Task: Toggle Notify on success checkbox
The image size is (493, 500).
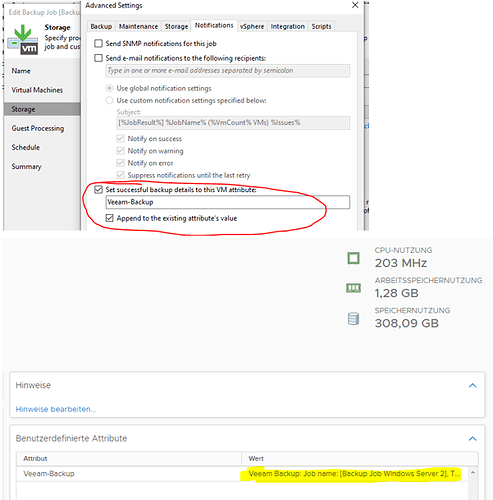Action: [120, 138]
